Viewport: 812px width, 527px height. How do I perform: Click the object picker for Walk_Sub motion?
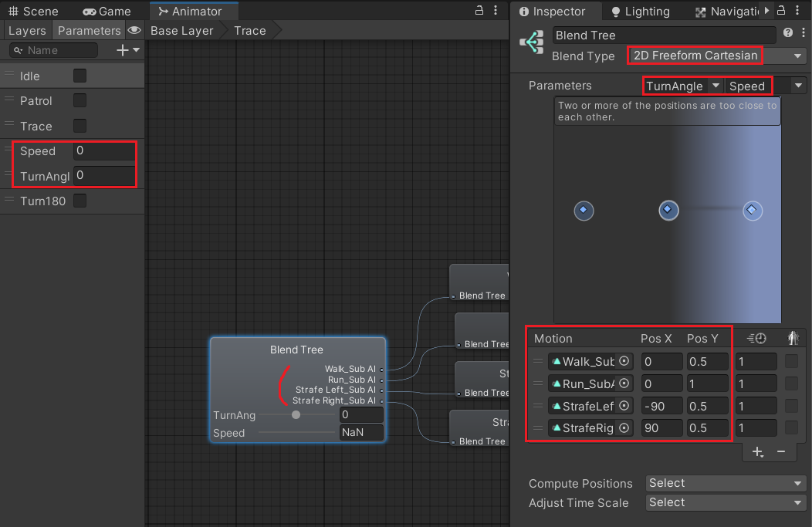coord(624,361)
